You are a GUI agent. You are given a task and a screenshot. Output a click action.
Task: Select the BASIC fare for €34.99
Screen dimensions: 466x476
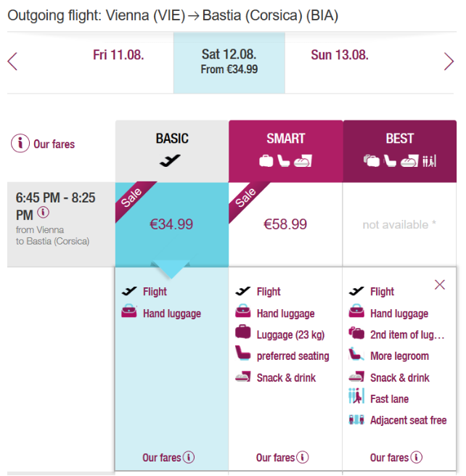(x=172, y=224)
